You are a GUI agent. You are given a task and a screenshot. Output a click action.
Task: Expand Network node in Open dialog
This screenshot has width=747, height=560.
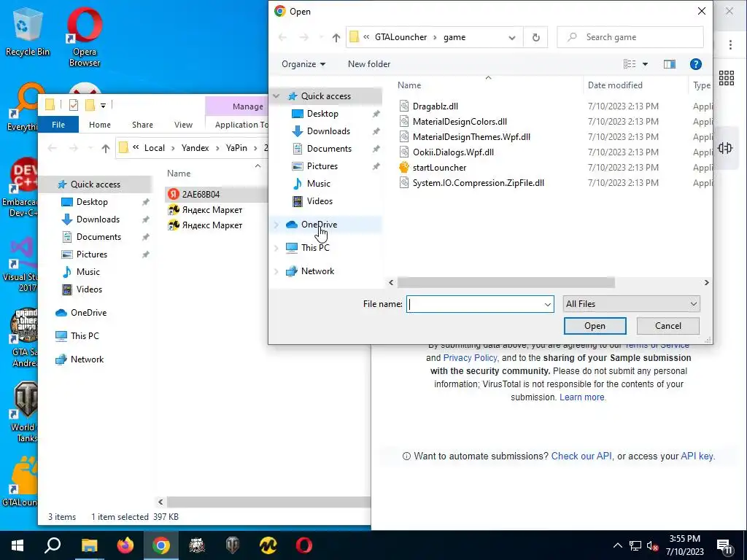[276, 271]
